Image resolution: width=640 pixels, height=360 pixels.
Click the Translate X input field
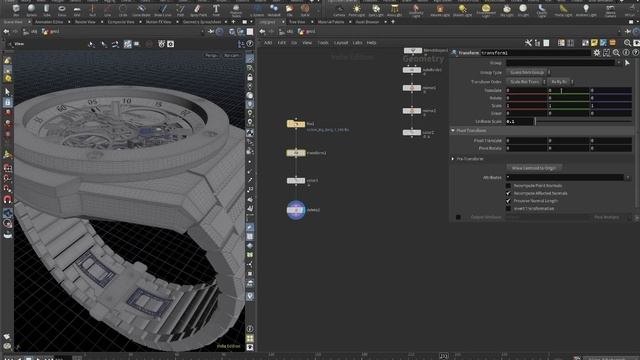[x=526, y=90]
